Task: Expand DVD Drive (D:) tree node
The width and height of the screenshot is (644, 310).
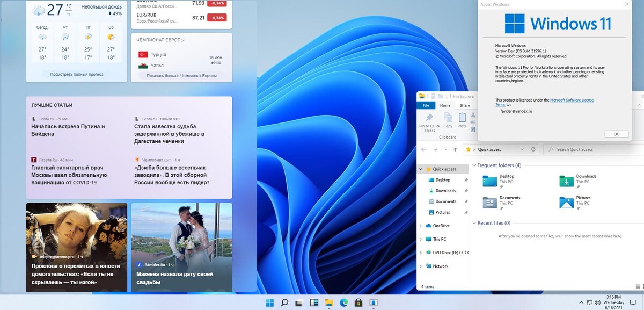Action: coord(421,252)
